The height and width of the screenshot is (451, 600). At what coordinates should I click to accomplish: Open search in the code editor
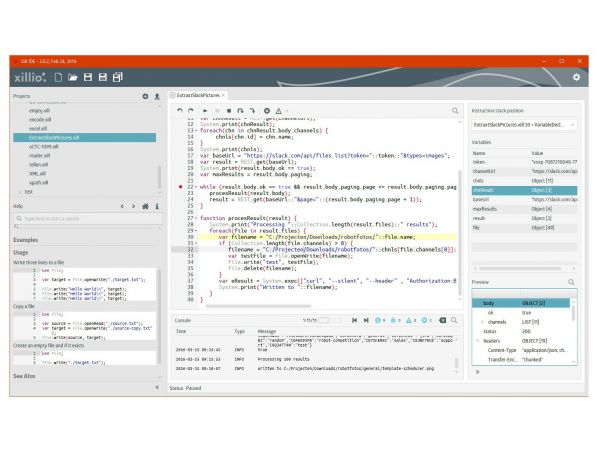pyautogui.click(x=455, y=111)
